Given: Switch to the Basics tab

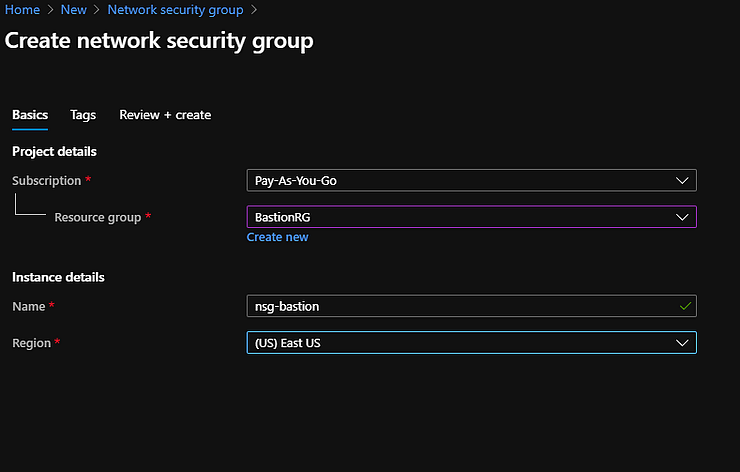Looking at the screenshot, I should pyautogui.click(x=30, y=115).
